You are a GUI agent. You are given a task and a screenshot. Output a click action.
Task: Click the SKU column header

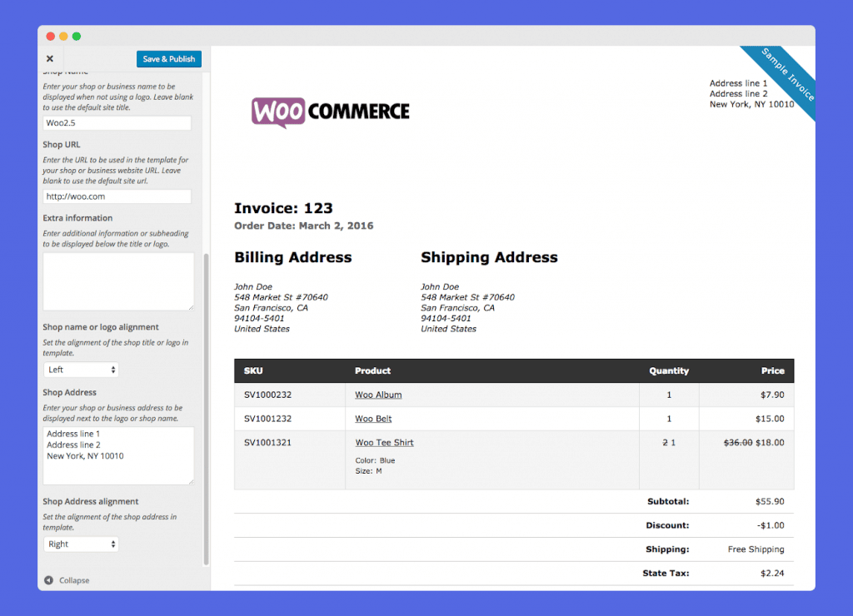253,370
